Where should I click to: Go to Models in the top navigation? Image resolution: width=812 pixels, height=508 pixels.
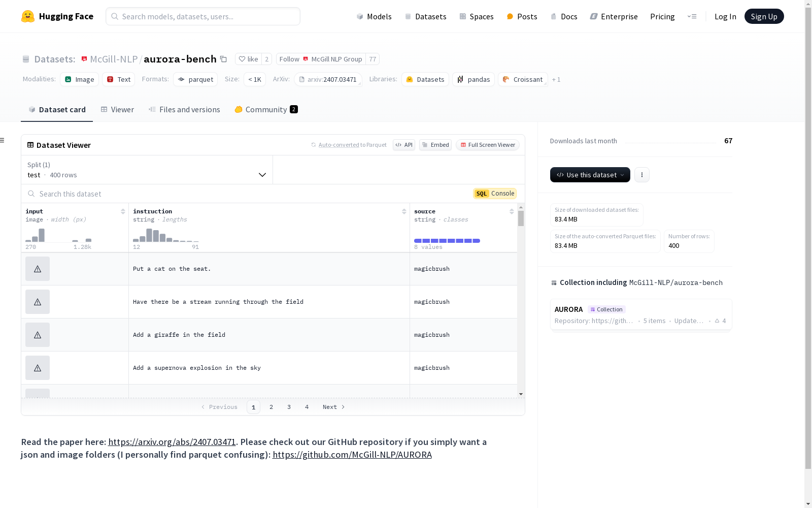[x=374, y=16]
